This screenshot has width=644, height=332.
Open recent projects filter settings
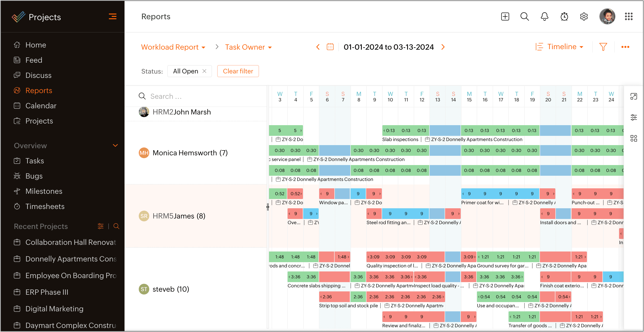pyautogui.click(x=101, y=226)
